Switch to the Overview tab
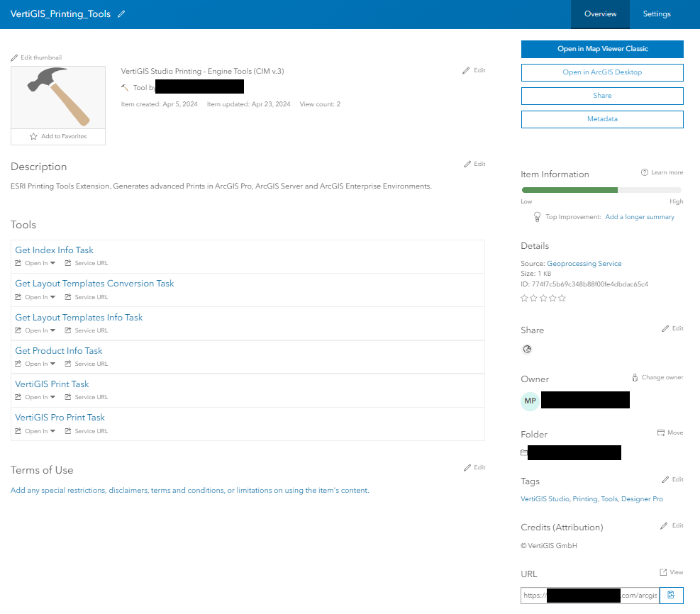Screen dimensions: 700x614 [x=600, y=14]
